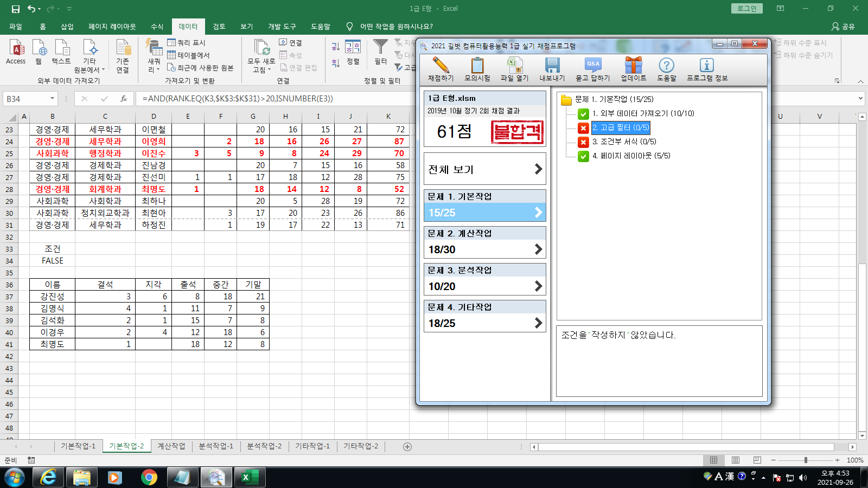This screenshot has width=868, height=488.
Task: Click the 내보내기 save icon
Action: (x=552, y=66)
